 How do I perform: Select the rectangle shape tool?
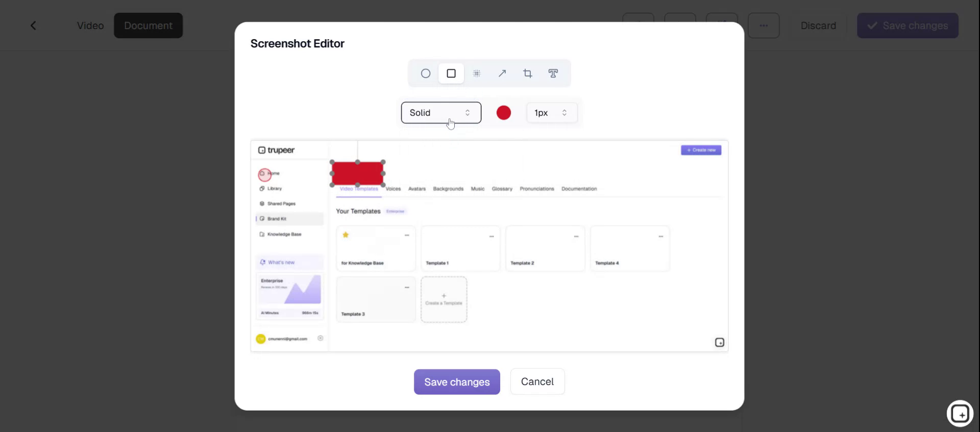[x=451, y=74]
